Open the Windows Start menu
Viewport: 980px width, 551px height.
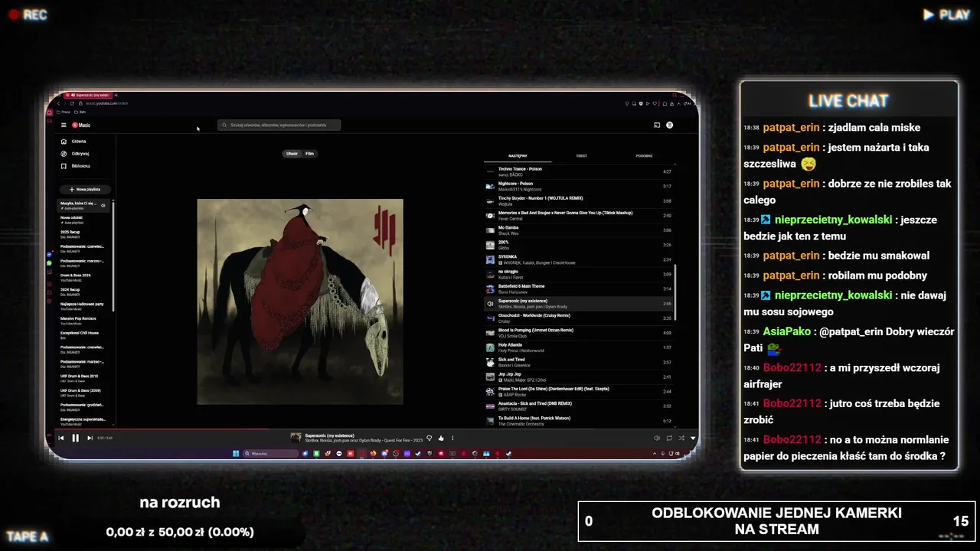tap(236, 453)
